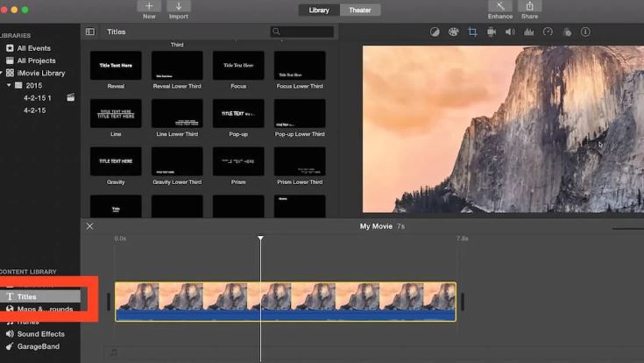Select the Reveal Lower Third title thumbnail
The image size is (644, 363).
(x=177, y=66)
